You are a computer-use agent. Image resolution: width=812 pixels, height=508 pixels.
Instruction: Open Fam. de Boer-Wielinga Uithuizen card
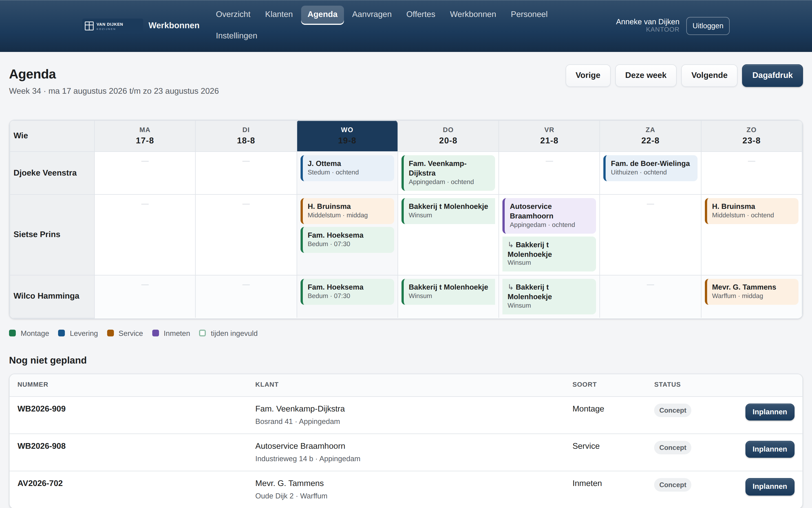click(x=650, y=168)
